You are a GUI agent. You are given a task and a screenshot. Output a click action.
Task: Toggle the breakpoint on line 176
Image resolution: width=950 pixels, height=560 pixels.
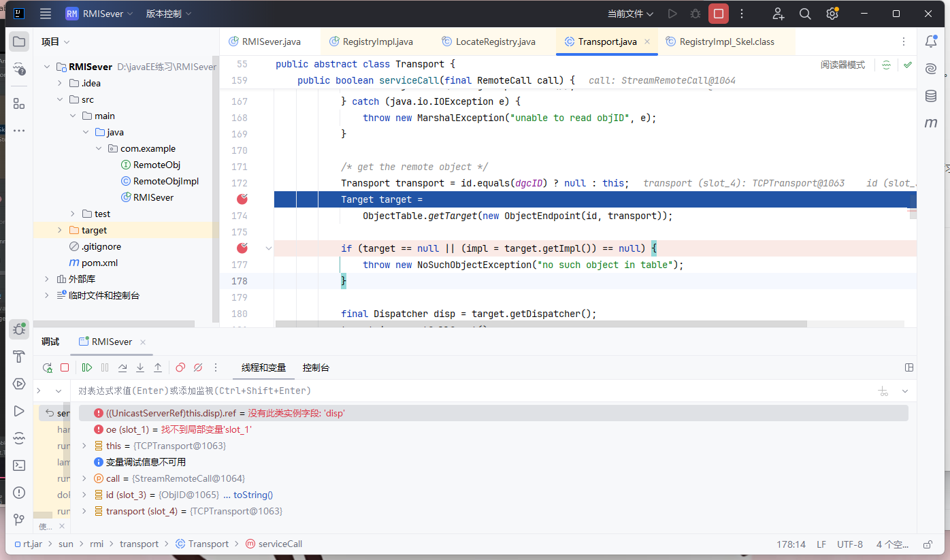click(242, 248)
